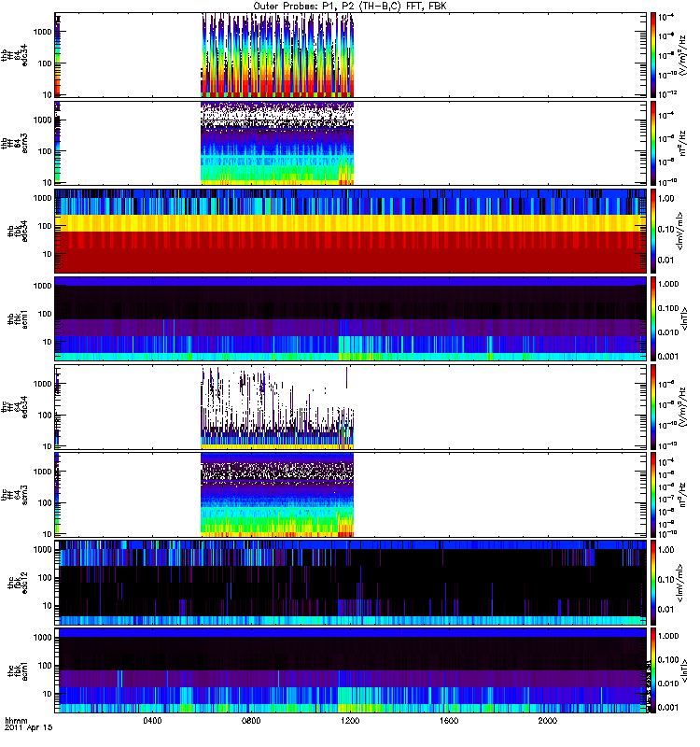The width and height of the screenshot is (700, 747).
Task: Click the 1000 y-axis tick of the thc fbk edc12 panel
Action: (x=42, y=550)
